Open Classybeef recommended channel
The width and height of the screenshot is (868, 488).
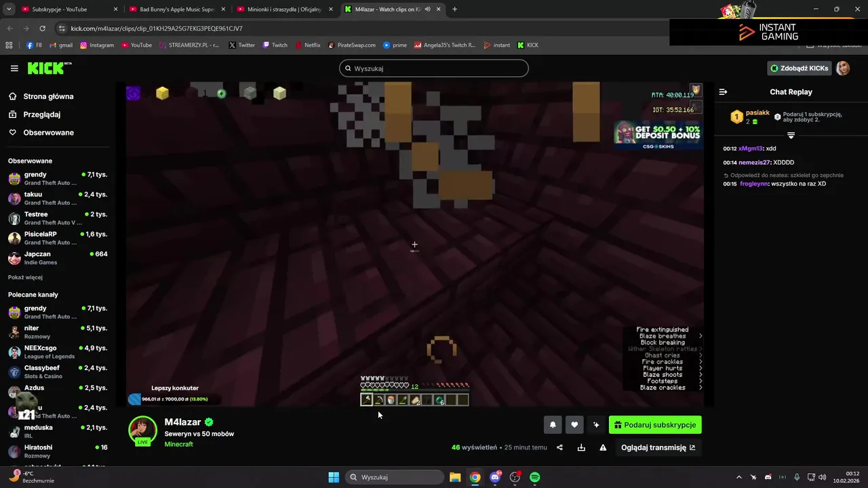point(58,372)
